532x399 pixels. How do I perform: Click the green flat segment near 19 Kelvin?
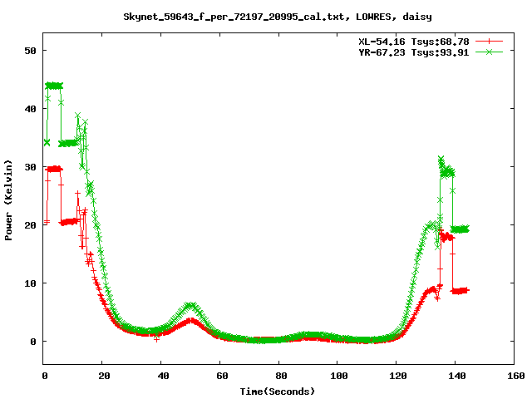(460, 229)
